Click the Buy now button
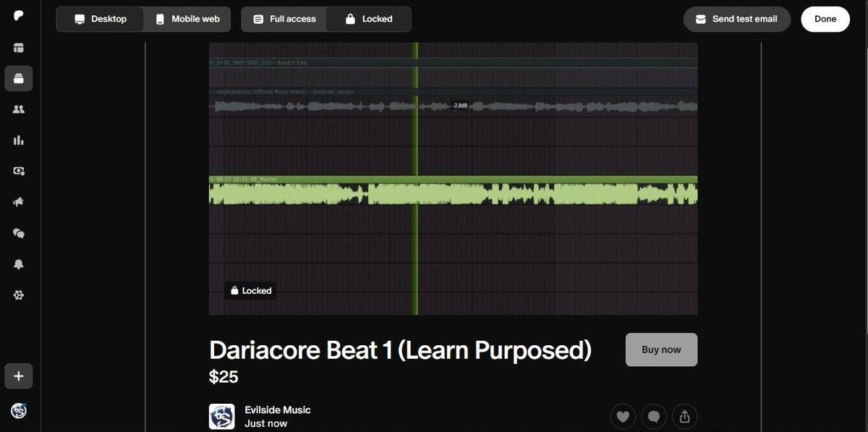The image size is (868, 432). coord(661,350)
